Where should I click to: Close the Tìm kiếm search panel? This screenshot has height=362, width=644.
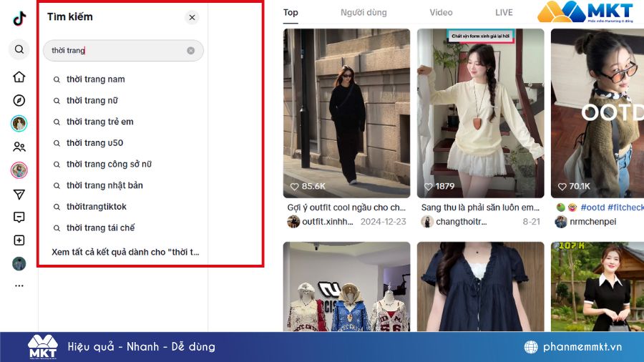pyautogui.click(x=192, y=18)
